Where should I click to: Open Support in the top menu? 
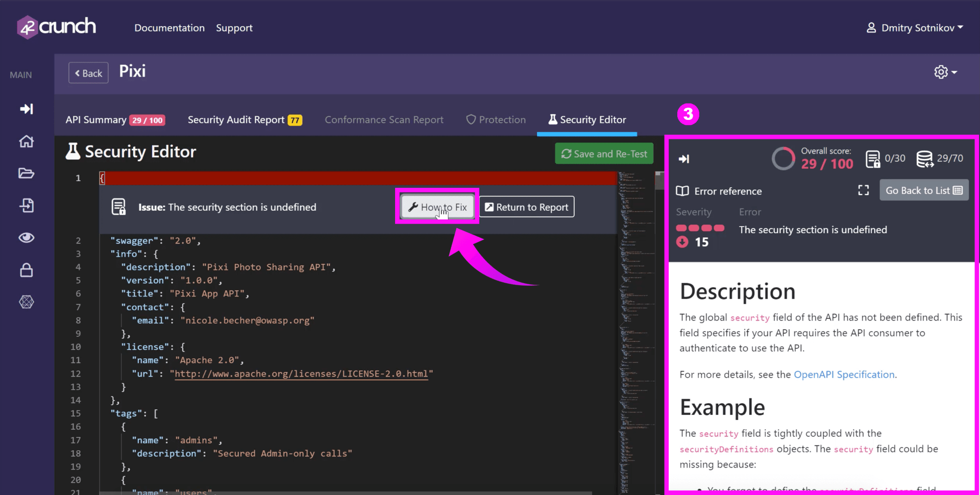click(x=234, y=28)
